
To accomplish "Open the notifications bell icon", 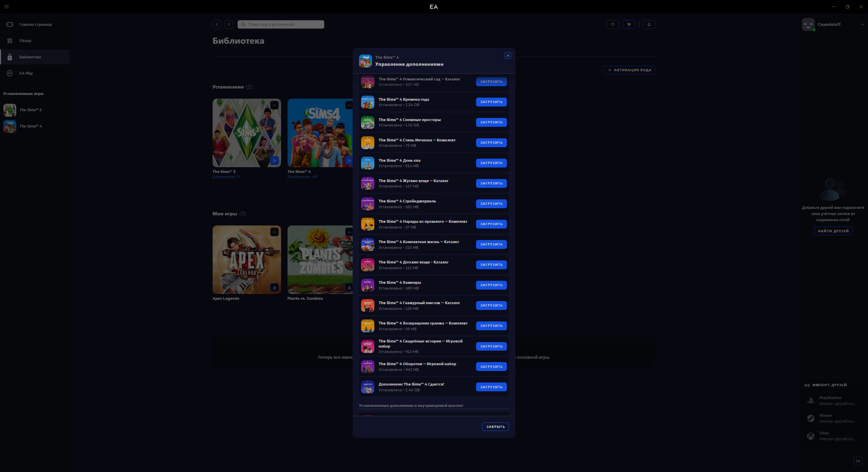I will [x=649, y=24].
